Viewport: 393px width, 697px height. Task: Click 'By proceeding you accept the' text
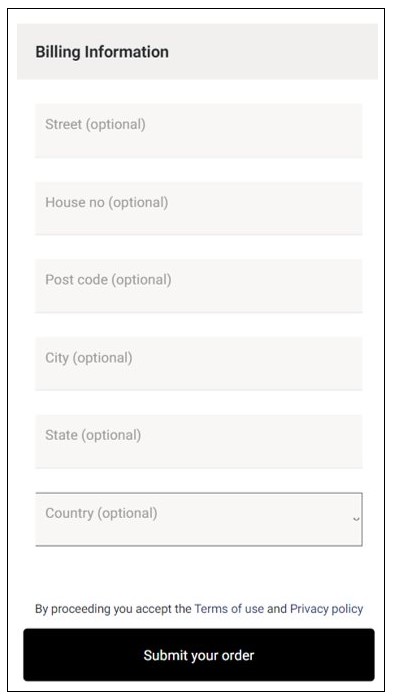(x=113, y=609)
